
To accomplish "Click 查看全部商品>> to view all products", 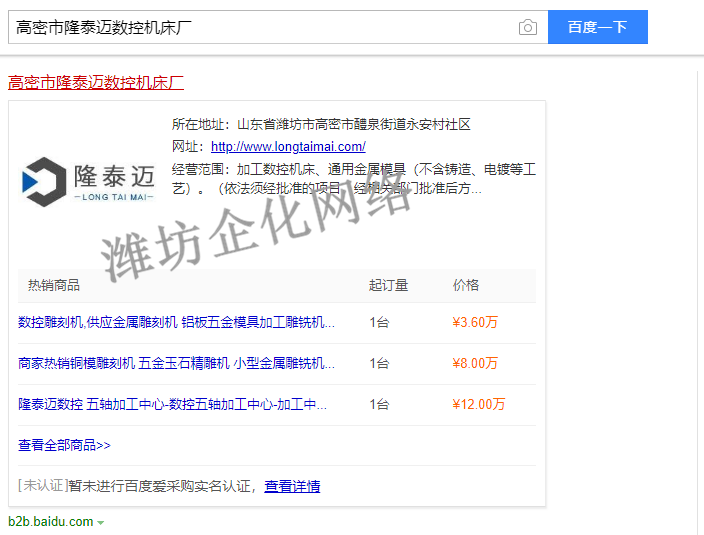I will coord(64,445).
